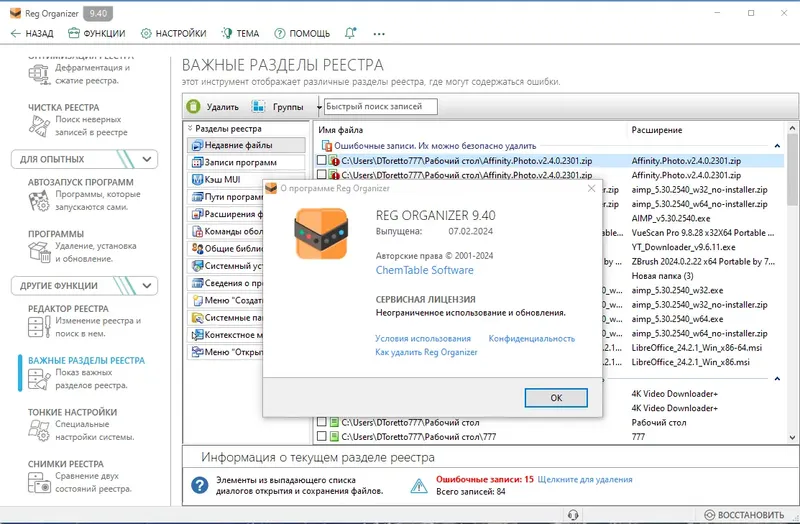Click the Расширение column header

[x=657, y=130]
